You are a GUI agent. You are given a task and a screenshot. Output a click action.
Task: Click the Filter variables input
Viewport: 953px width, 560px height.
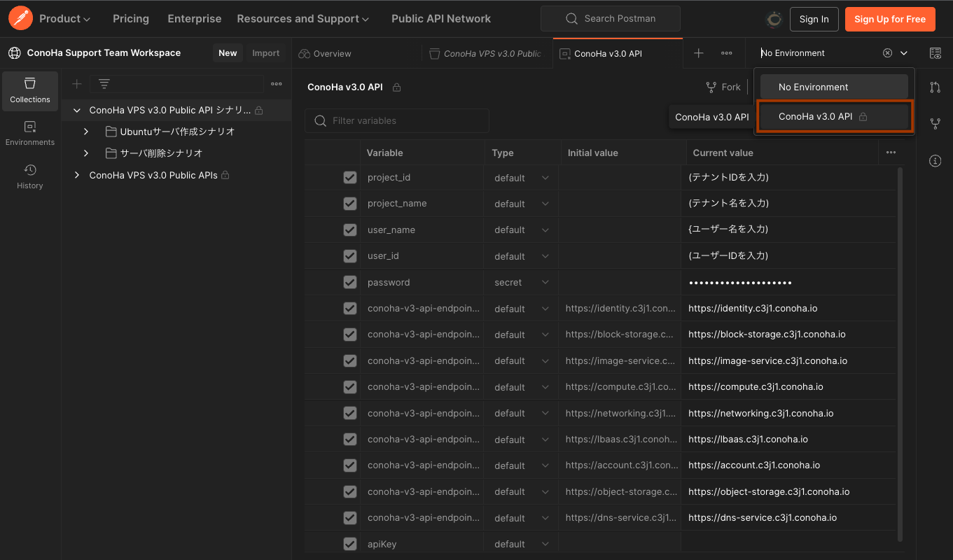click(397, 120)
